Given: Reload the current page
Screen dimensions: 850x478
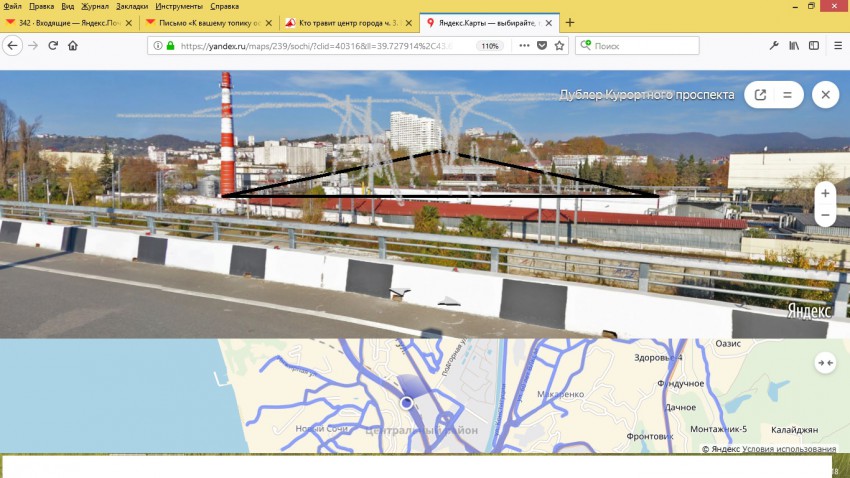Looking at the screenshot, I should point(52,46).
